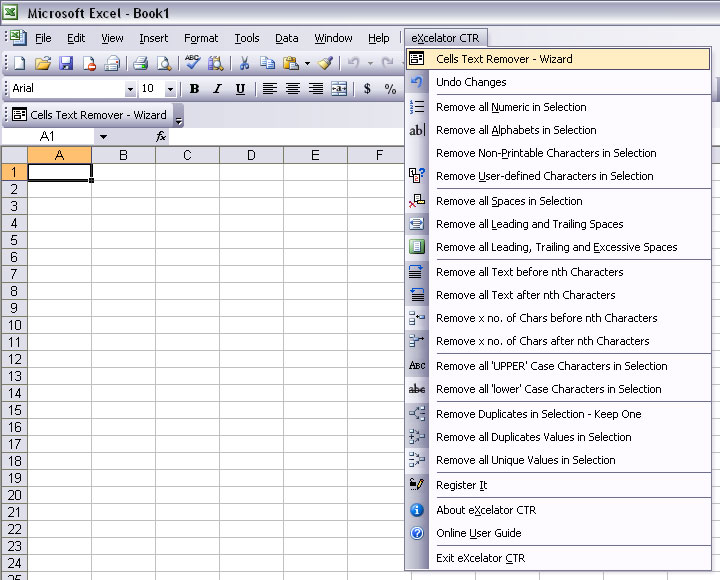Open the Data menu
This screenshot has height=580, width=720.
tap(287, 38)
